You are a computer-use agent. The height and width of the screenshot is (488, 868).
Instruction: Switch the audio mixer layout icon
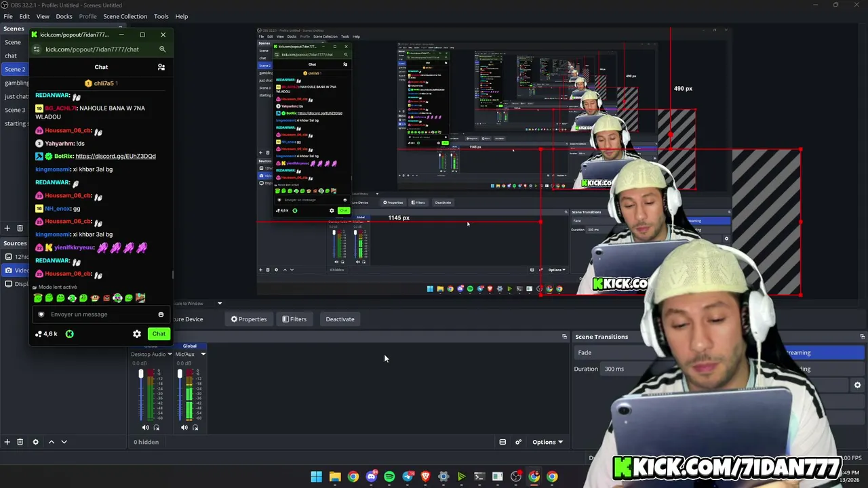(502, 442)
